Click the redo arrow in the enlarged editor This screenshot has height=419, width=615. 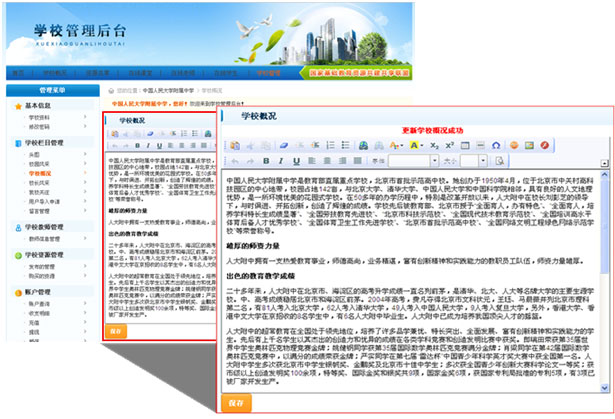(250, 161)
